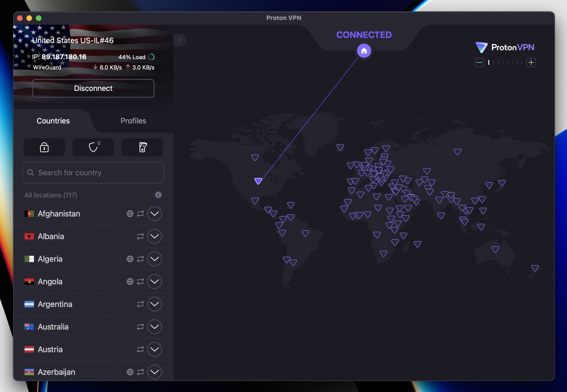Click the zoom in plus icon
This screenshot has width=567, height=392.
531,62
